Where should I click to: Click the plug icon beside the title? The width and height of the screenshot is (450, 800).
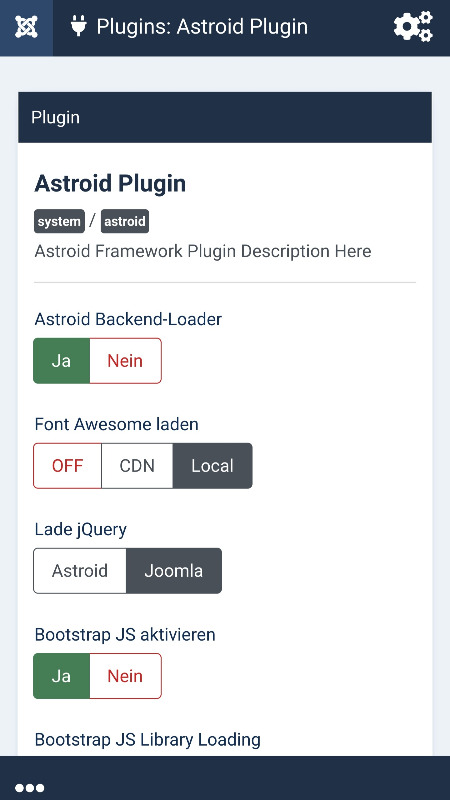click(x=79, y=26)
